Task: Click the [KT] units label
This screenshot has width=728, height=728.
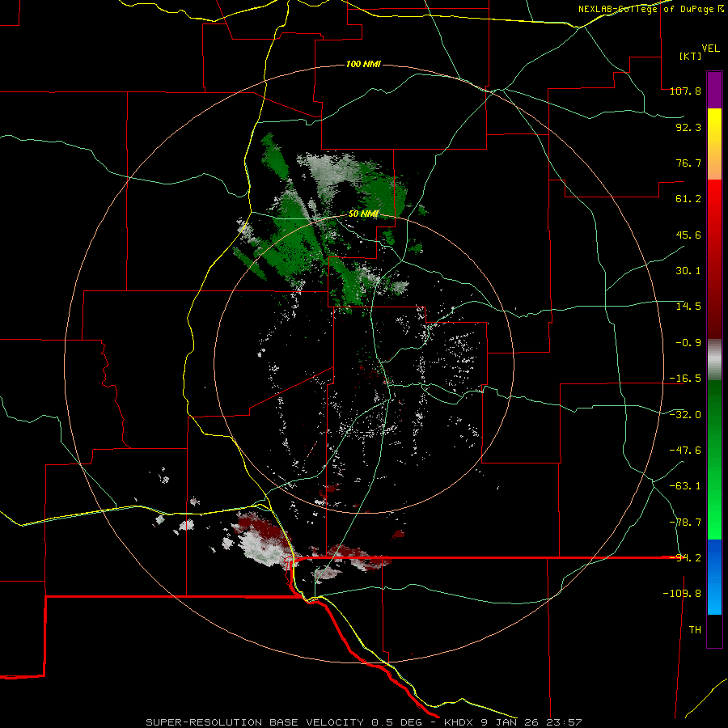Action: click(690, 56)
